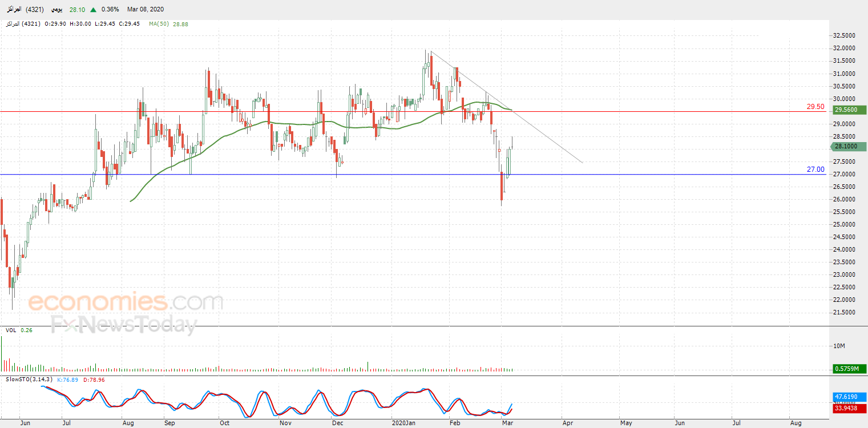Click the May label on time axis

tap(626, 423)
